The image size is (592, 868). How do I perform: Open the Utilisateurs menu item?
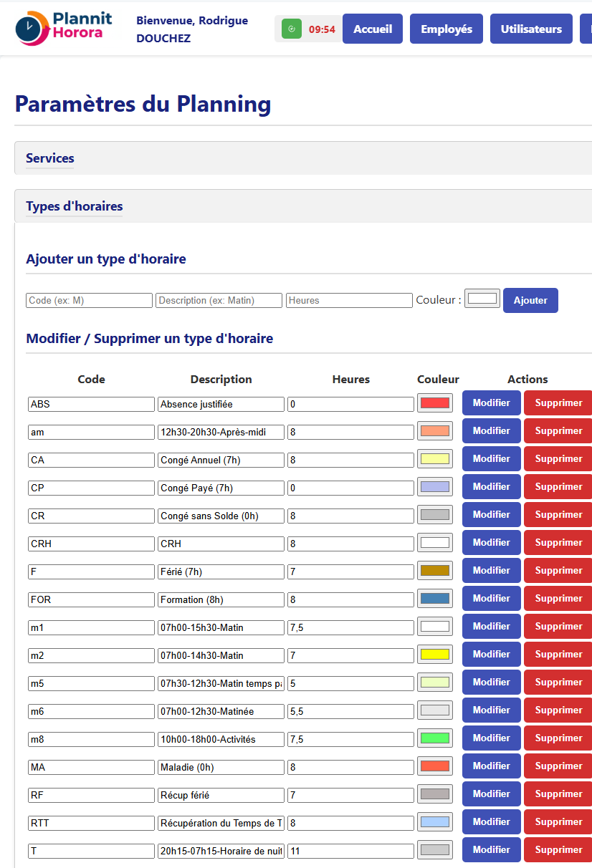coord(531,29)
